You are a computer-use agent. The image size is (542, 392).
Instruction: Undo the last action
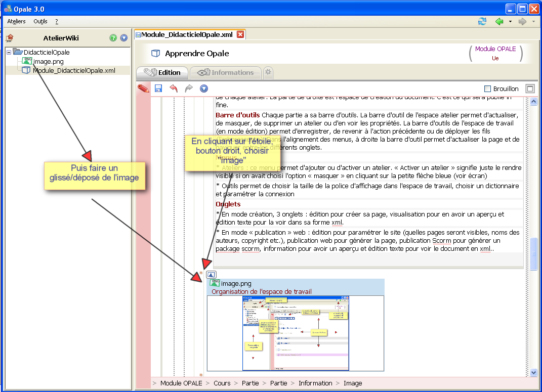[x=174, y=89]
